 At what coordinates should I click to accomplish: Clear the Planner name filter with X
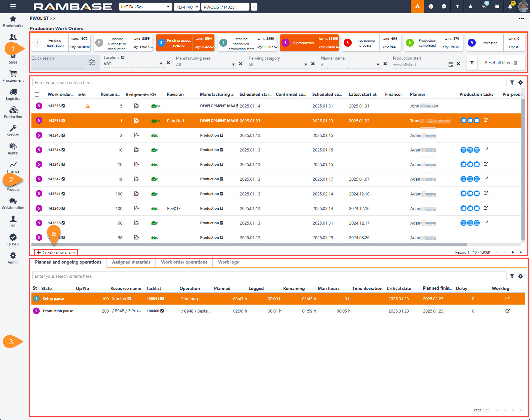click(385, 64)
